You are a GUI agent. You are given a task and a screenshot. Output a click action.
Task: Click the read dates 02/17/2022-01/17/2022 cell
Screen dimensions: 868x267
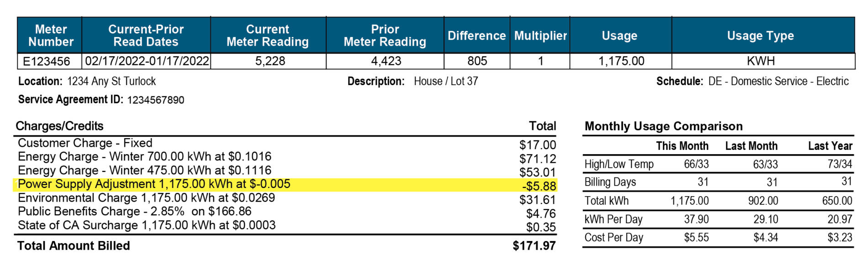click(147, 61)
